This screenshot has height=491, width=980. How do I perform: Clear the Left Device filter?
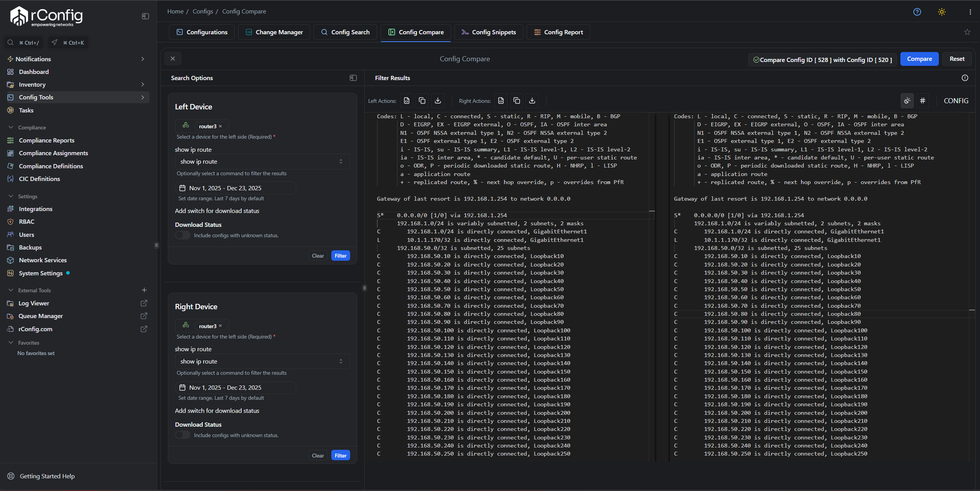317,255
